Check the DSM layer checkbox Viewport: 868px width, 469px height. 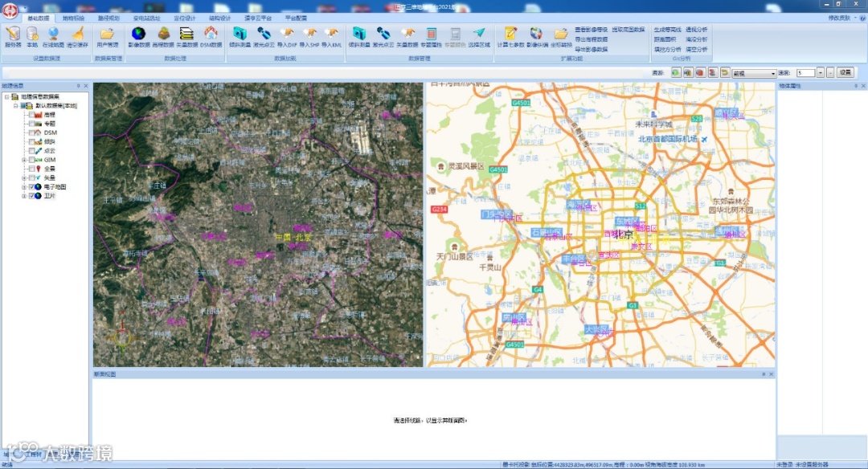tap(31, 133)
